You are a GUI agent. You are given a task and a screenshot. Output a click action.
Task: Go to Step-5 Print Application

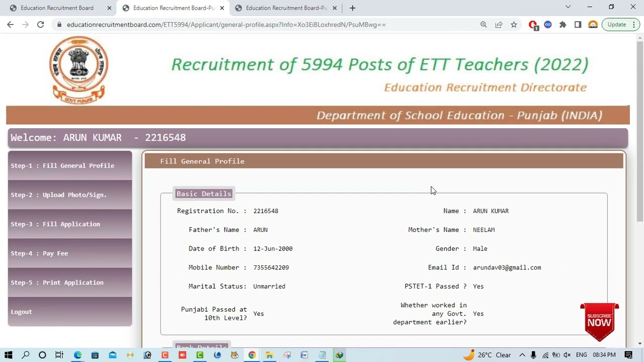[x=70, y=282]
